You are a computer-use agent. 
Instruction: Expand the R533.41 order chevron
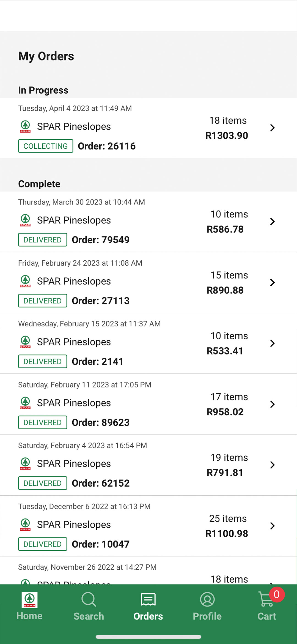point(272,343)
